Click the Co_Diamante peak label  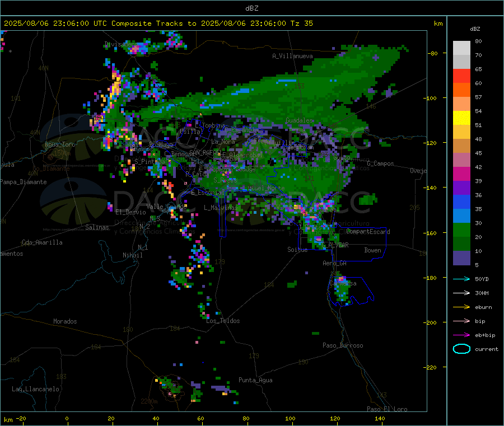coord(51,168)
